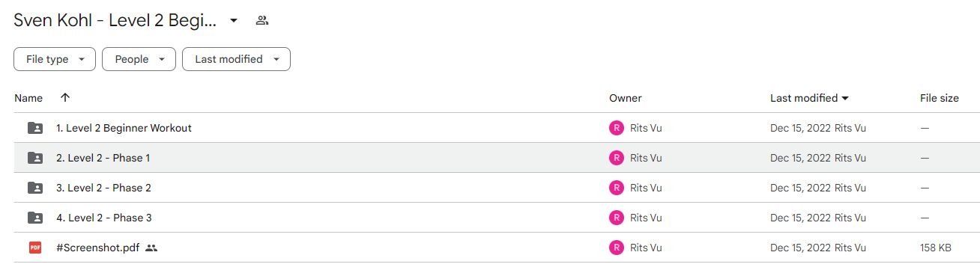Click the shared folder icon for Level 2 Beginner Workout
This screenshot has height=270, width=980.
pyautogui.click(x=35, y=128)
